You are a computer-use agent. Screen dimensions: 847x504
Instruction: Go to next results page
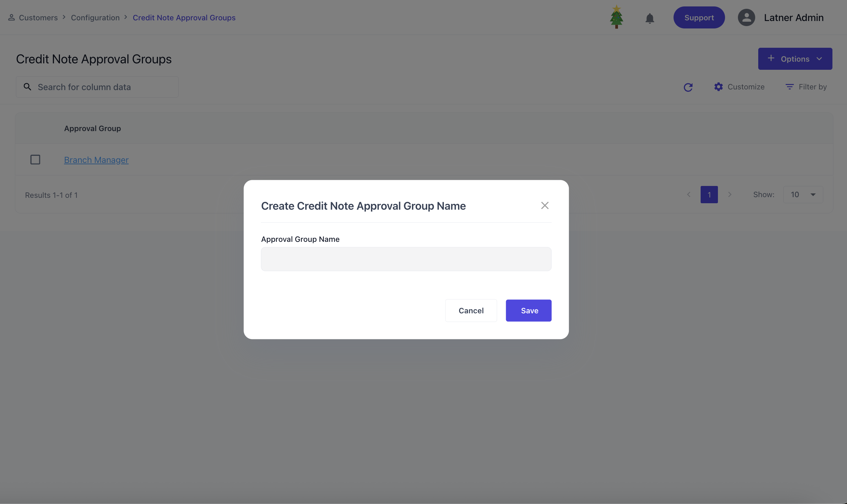(x=729, y=195)
